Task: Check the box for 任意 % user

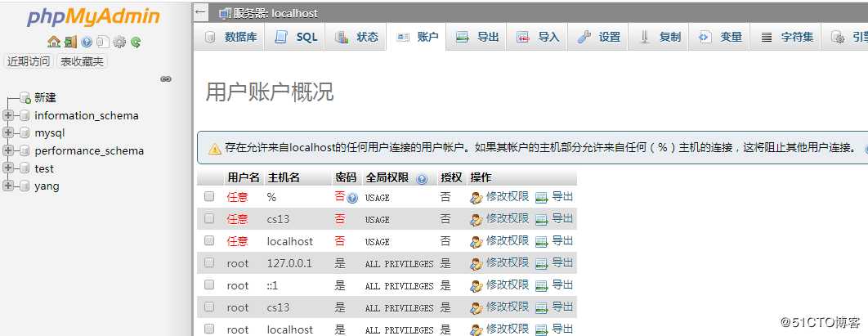Action: 209,196
